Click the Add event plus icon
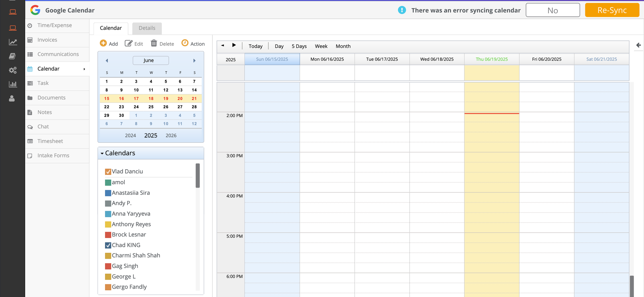Screen dimensions: 644x297 pyautogui.click(x=103, y=43)
